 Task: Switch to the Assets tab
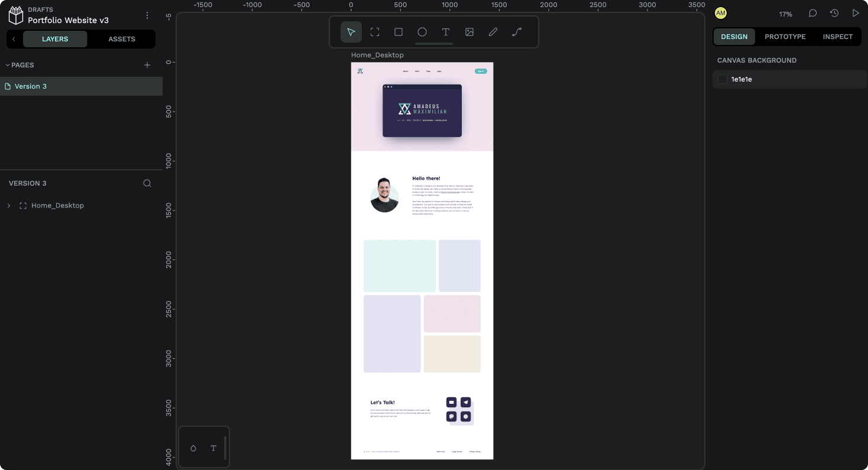coord(121,39)
